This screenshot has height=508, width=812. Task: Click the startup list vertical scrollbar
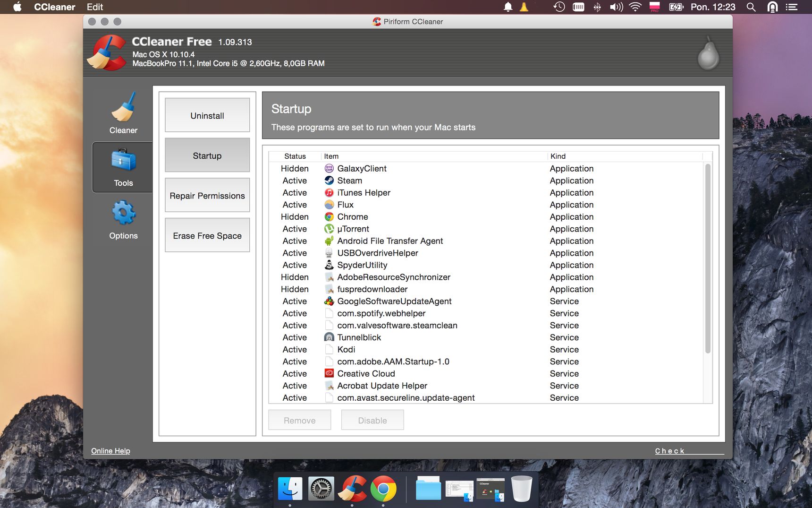tap(708, 258)
